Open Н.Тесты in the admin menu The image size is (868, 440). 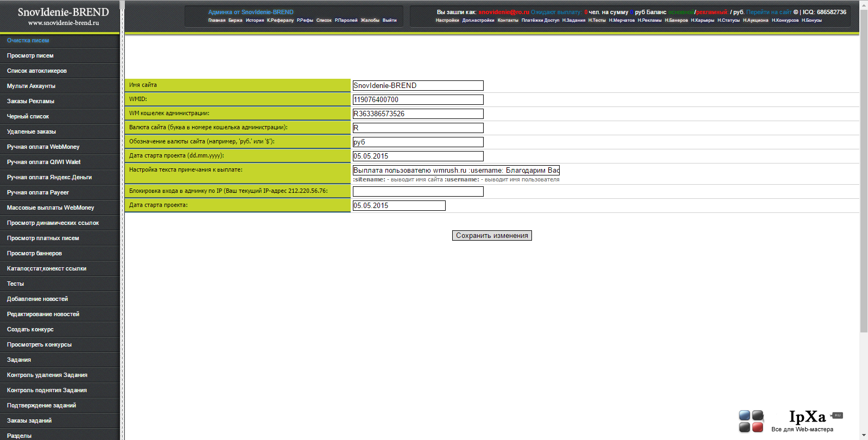tap(597, 20)
